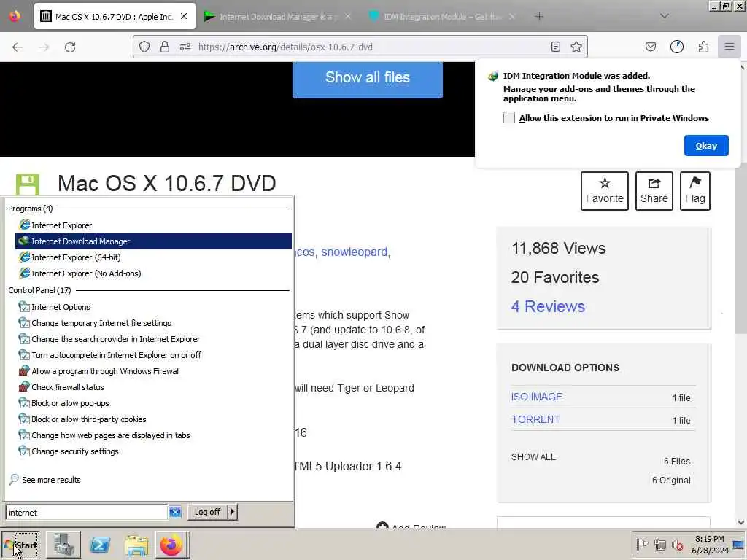
Task: Open new tab with plus icon
Action: point(539,17)
